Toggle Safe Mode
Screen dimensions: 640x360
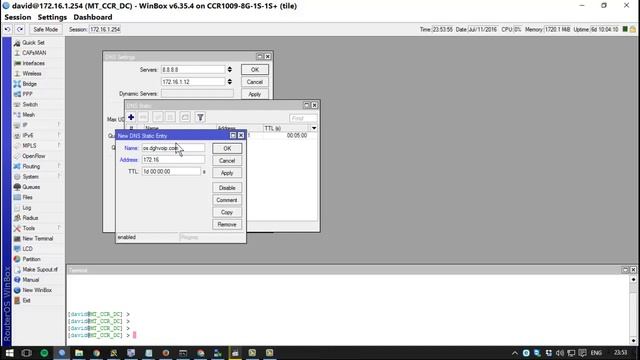point(45,29)
